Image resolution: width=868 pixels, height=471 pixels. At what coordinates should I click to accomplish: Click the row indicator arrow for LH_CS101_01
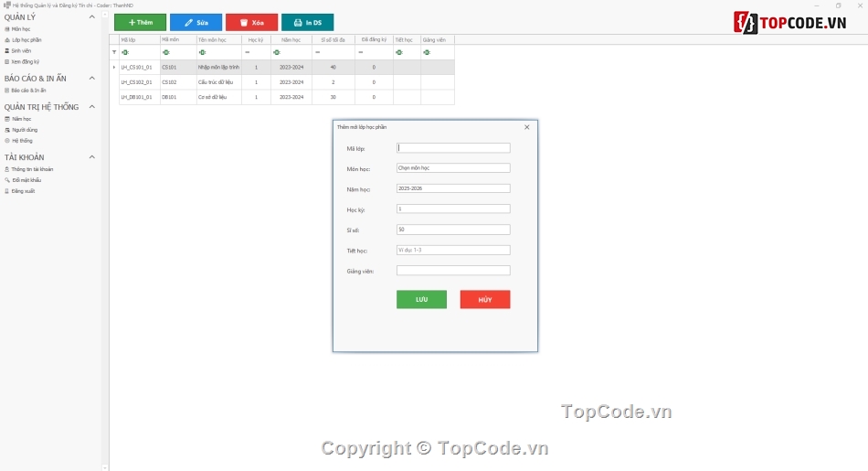point(114,67)
